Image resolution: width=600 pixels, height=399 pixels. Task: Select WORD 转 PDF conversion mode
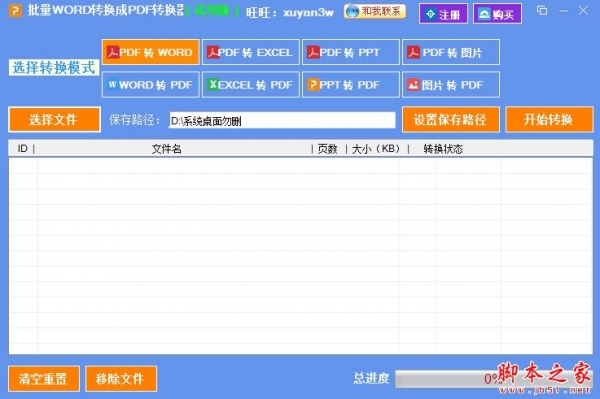[150, 85]
